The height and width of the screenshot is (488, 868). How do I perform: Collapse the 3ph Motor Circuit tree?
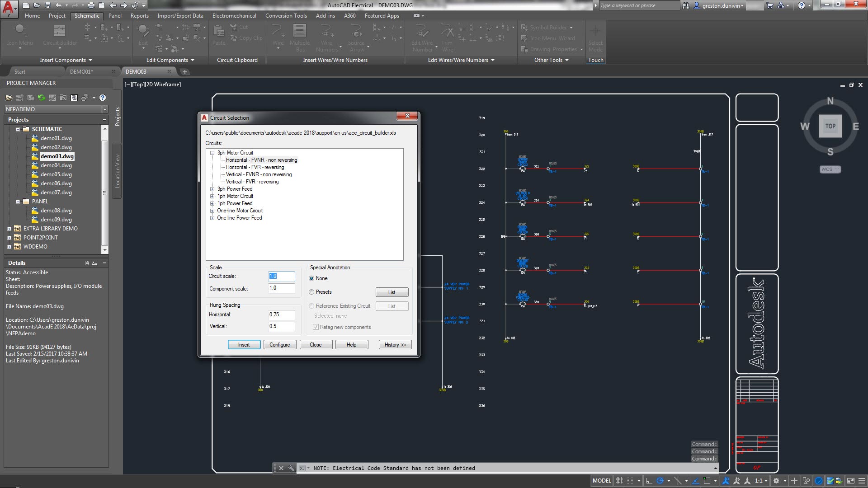(x=212, y=153)
